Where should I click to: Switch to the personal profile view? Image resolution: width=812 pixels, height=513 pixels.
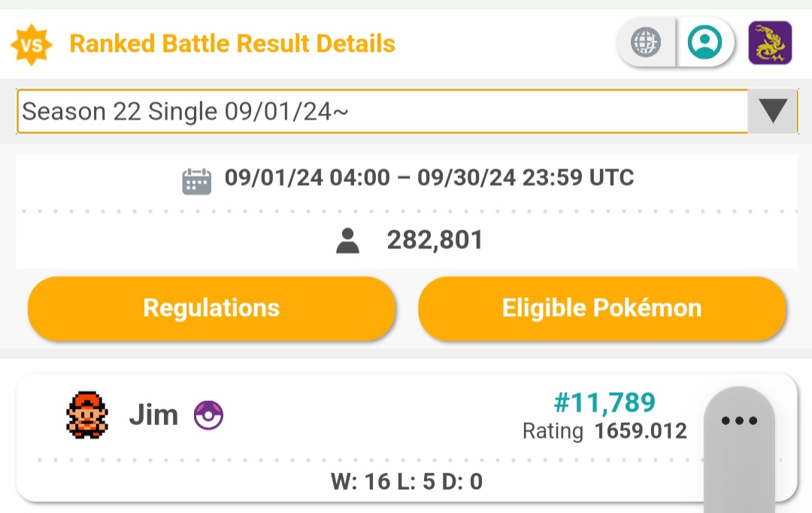click(x=704, y=42)
